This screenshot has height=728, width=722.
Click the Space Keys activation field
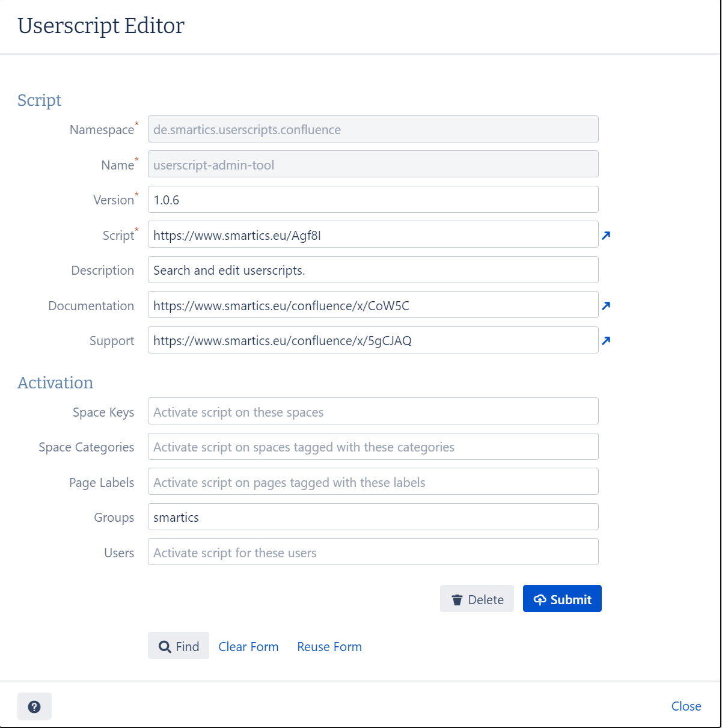click(x=373, y=411)
